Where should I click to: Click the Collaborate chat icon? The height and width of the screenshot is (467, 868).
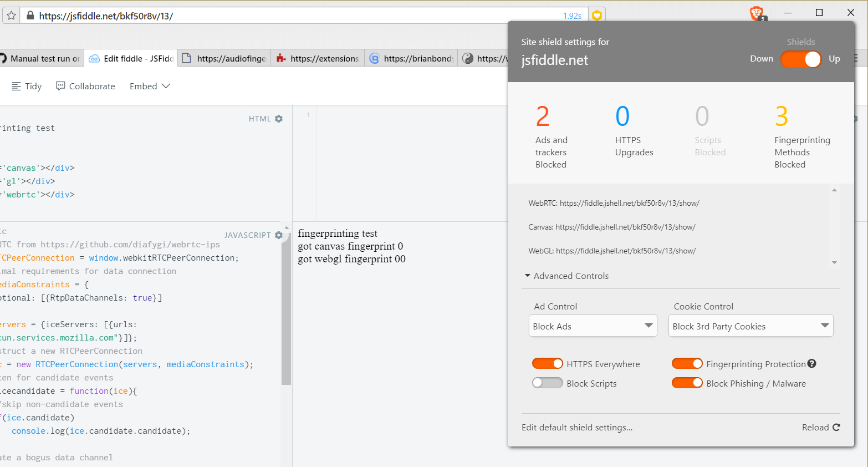(60, 86)
